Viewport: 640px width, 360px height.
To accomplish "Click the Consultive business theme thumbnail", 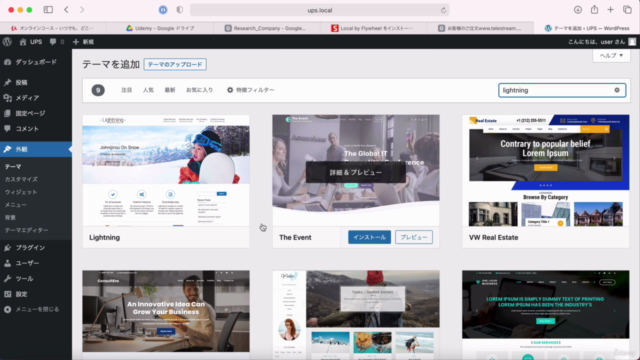I will pyautogui.click(x=166, y=311).
